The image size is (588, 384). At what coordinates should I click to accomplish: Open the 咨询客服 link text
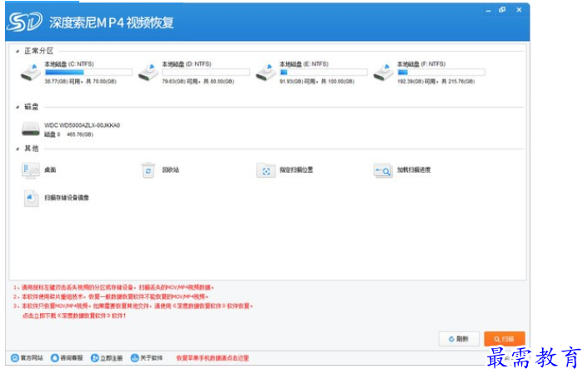(x=72, y=358)
